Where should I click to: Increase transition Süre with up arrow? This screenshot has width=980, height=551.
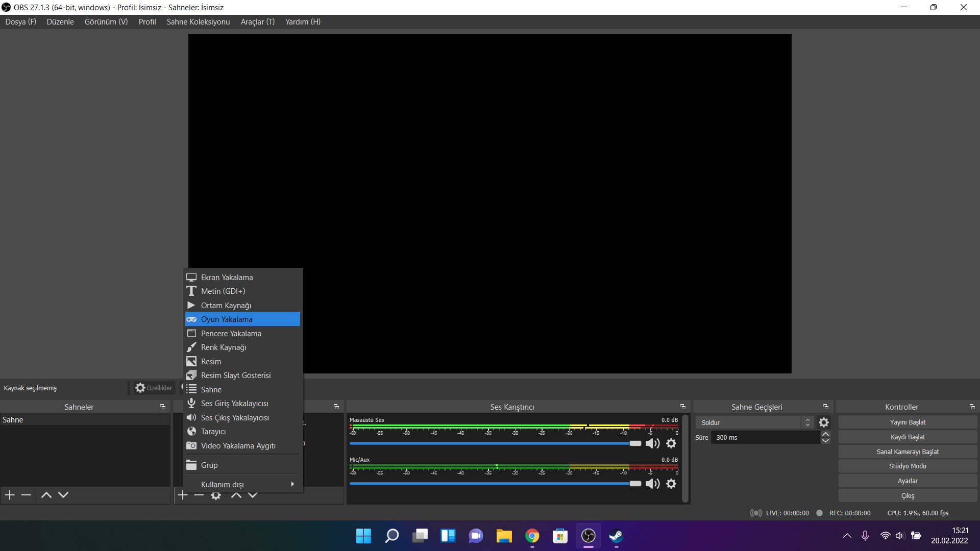pyautogui.click(x=825, y=434)
